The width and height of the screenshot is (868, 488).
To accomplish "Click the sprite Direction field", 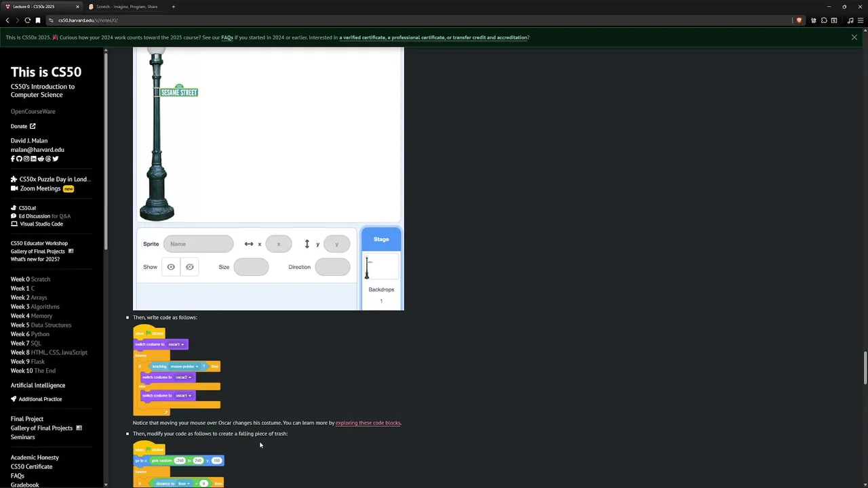I will click(333, 267).
